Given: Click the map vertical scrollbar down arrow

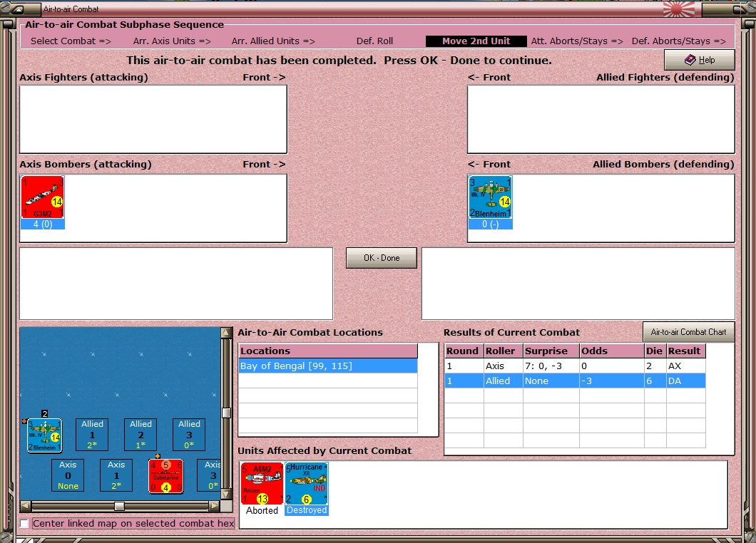Looking at the screenshot, I should (x=226, y=495).
